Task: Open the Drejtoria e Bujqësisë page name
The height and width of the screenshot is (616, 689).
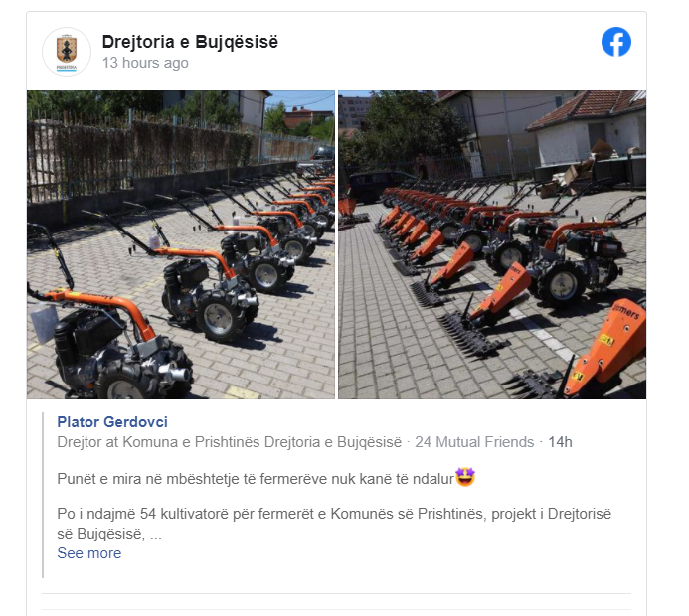Action: pos(190,42)
